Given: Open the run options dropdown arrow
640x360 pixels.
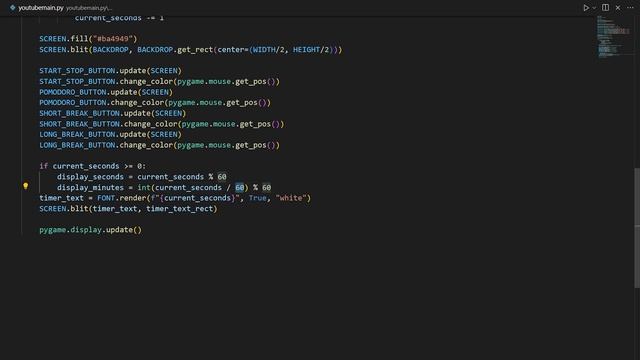Looking at the screenshot, I should 594,8.
